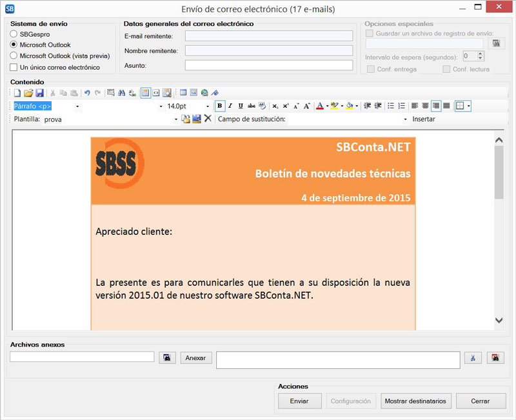The width and height of the screenshot is (516, 420).
Task: Open a file using the folder icon
Action: 28,93
